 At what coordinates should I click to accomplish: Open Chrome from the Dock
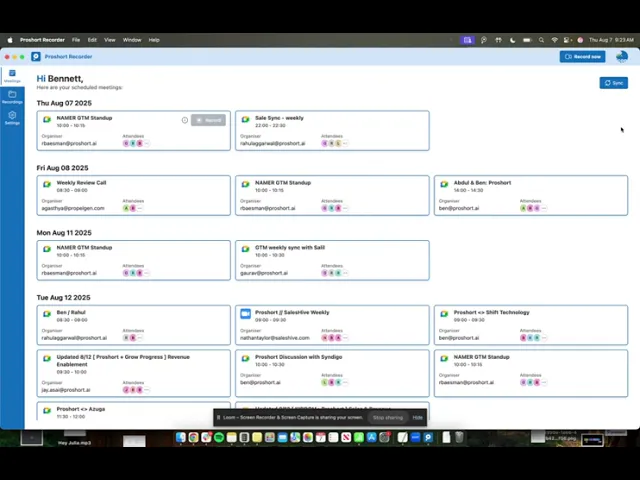193,437
